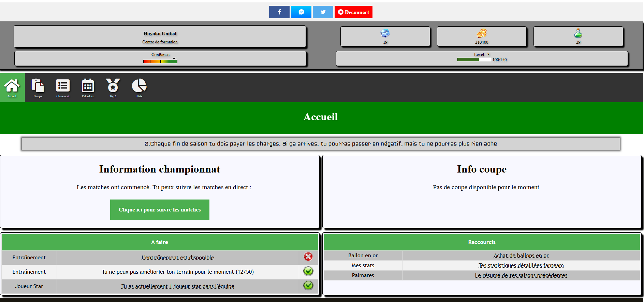Select the gold coins icon
This screenshot has width=644, height=302.
[x=482, y=33]
